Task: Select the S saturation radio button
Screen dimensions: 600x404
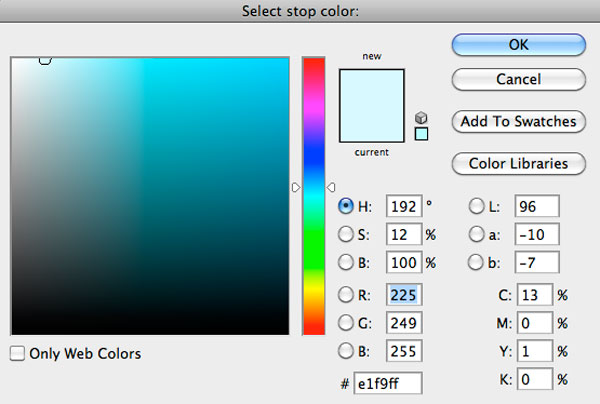Action: tap(346, 235)
